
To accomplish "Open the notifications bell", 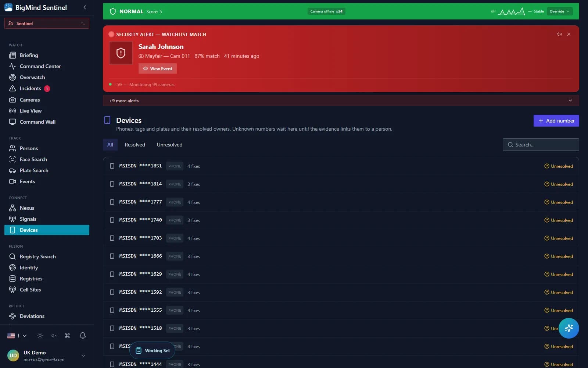I will point(83,336).
